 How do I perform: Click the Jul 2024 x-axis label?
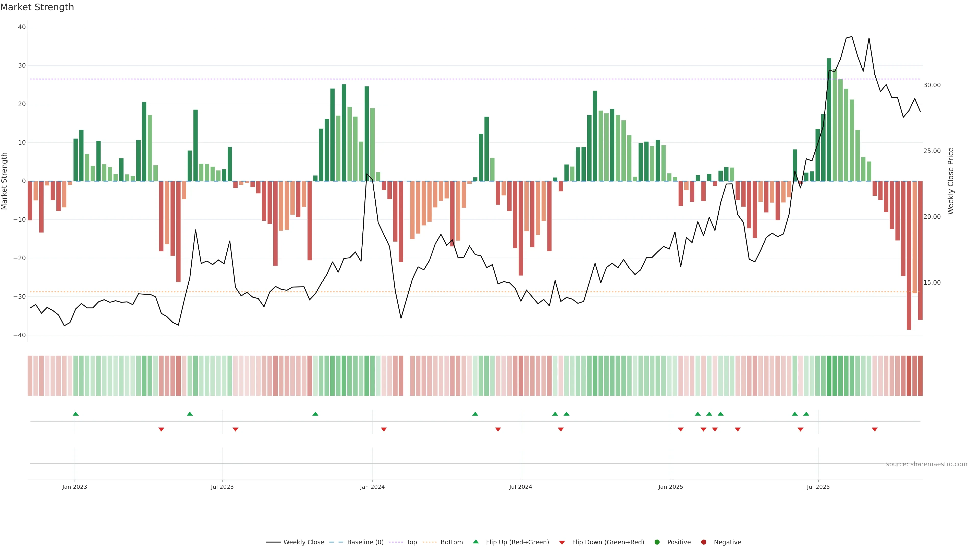coord(520,487)
